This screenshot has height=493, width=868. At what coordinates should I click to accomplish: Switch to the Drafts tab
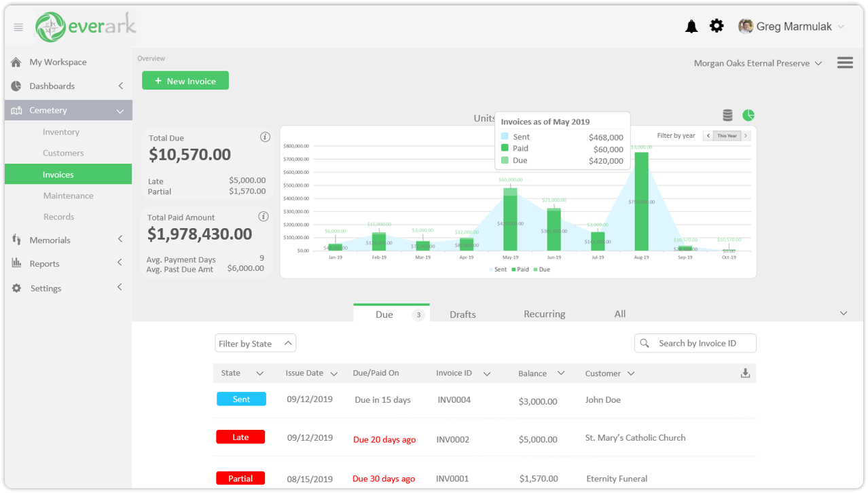point(463,314)
